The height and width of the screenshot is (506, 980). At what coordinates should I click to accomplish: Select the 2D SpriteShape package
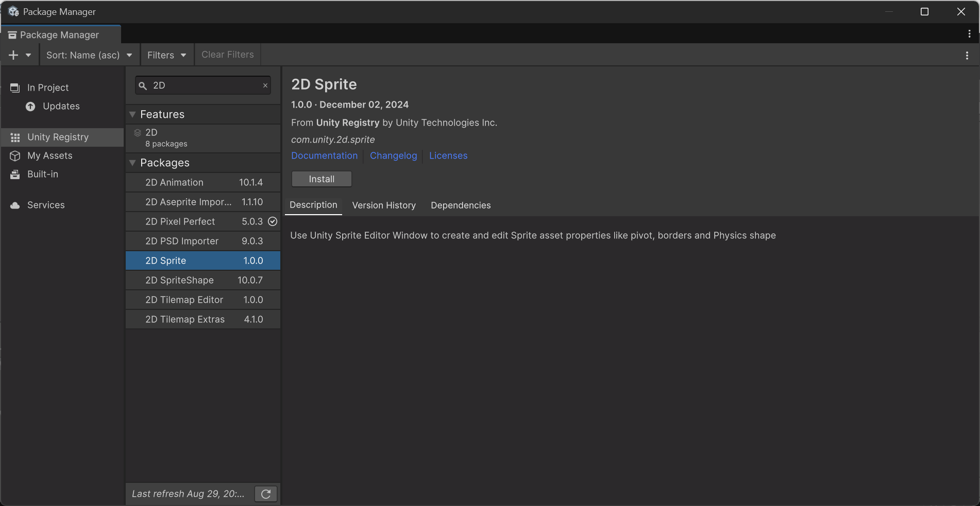point(203,280)
